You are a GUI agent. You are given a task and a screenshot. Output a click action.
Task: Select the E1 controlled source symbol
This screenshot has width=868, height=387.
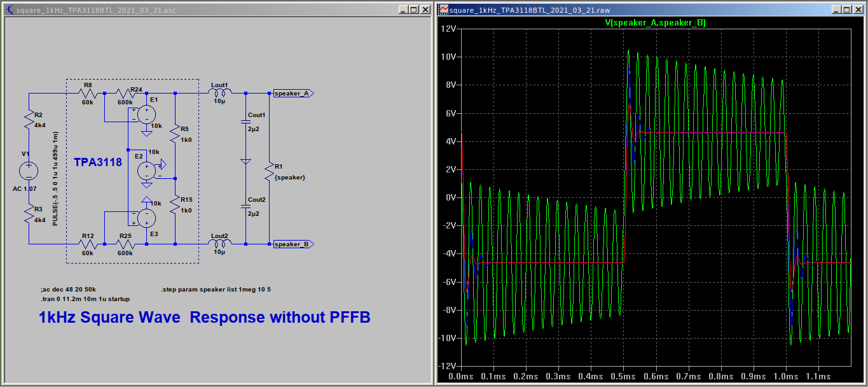146,115
